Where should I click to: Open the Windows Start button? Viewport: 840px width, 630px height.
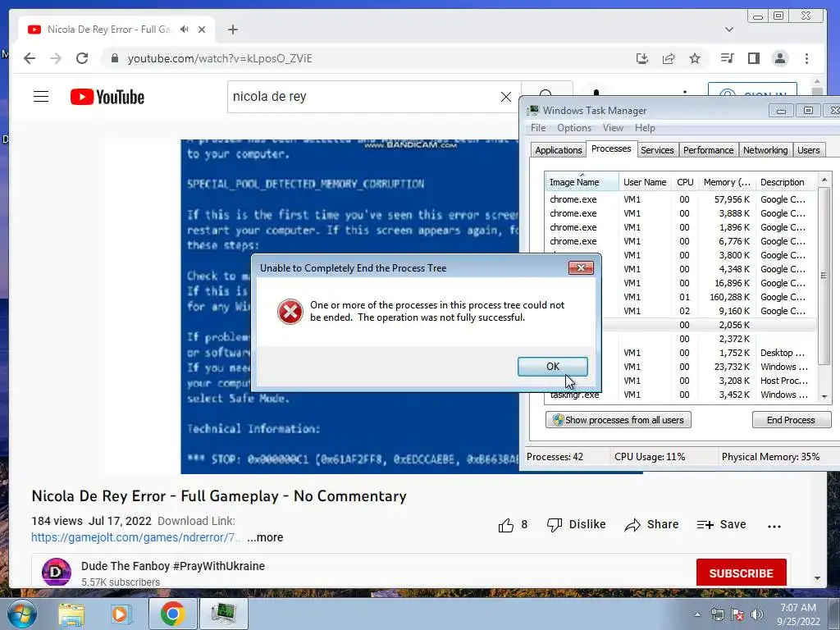point(21,614)
